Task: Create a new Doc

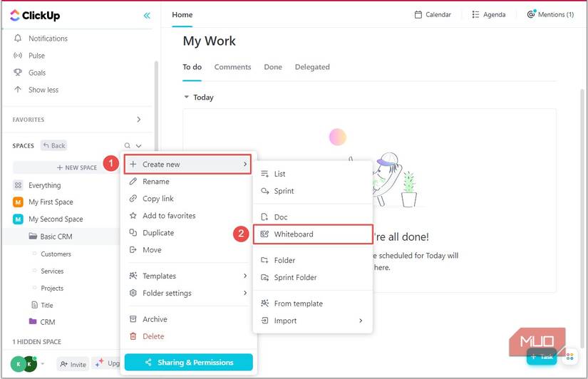Action: [281, 217]
